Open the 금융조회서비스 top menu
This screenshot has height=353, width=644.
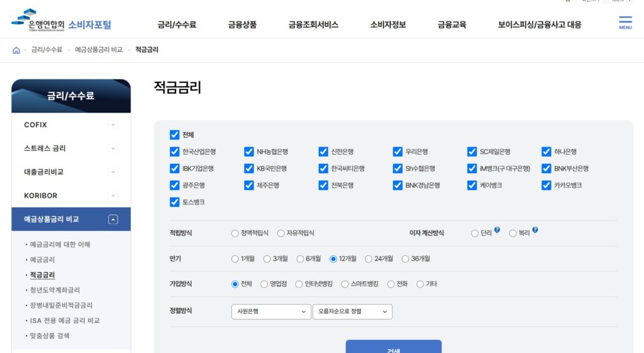313,25
